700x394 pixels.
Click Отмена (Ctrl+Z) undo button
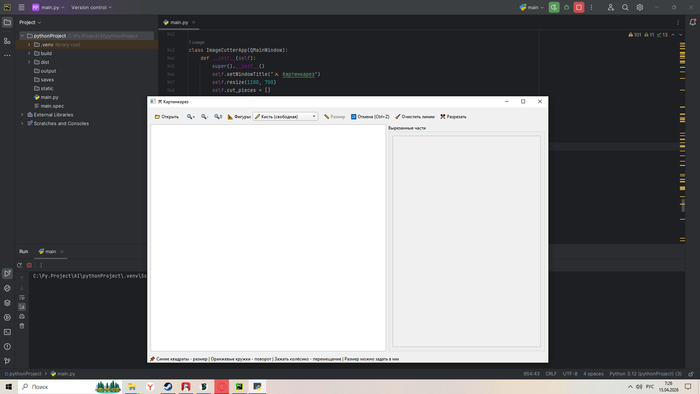(x=370, y=116)
